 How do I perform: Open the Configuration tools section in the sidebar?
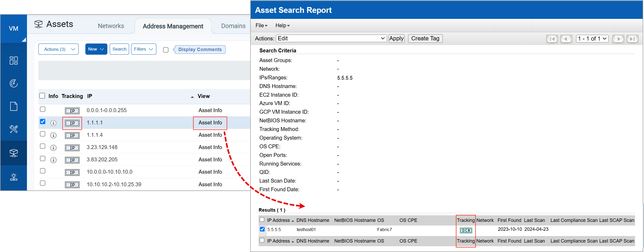coord(14,129)
